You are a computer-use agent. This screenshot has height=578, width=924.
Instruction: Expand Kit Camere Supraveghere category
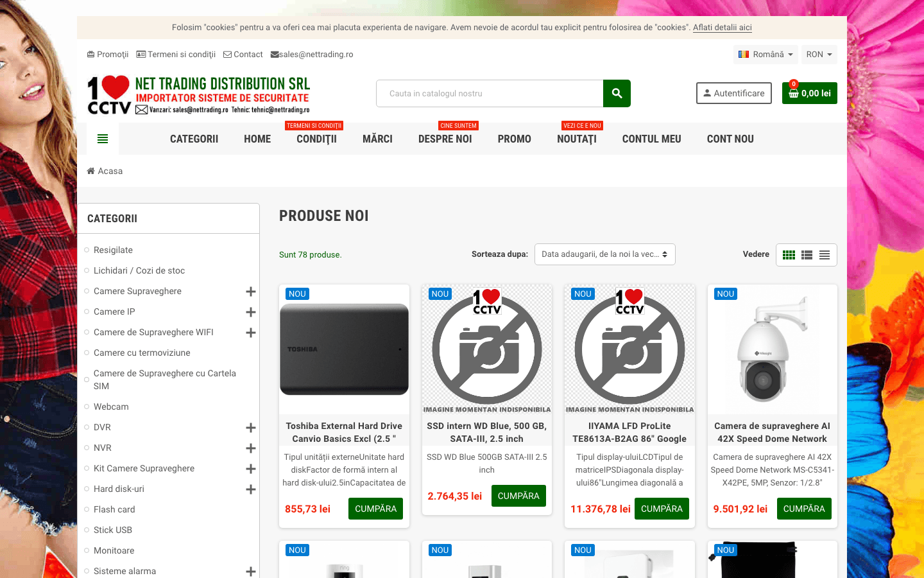coord(251,469)
